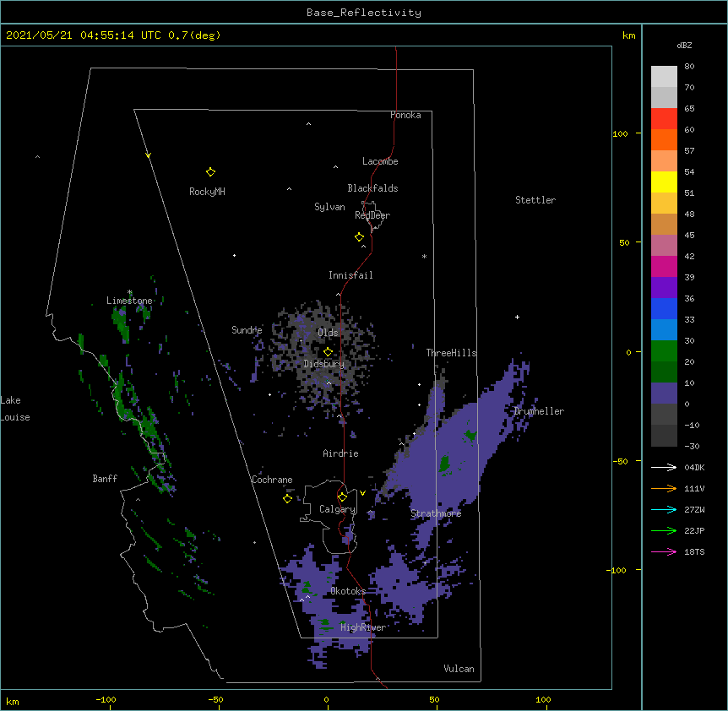Select the Innisfail label
The width and height of the screenshot is (728, 711).
click(350, 275)
